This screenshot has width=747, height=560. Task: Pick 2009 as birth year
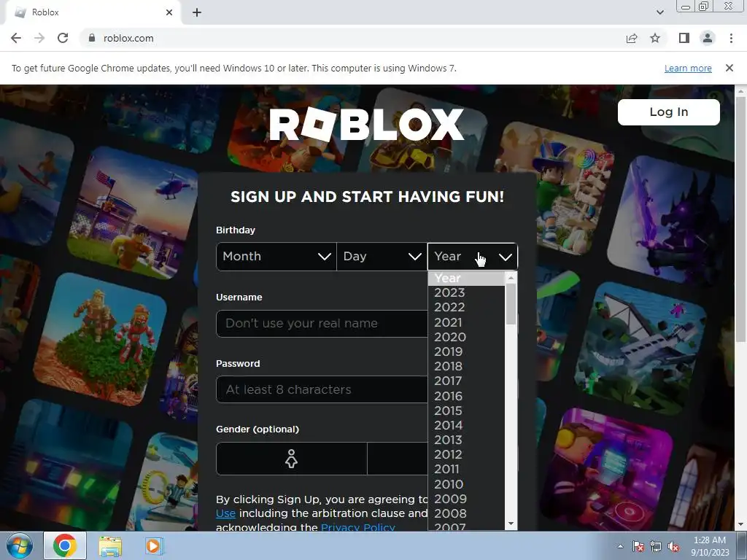point(466,499)
